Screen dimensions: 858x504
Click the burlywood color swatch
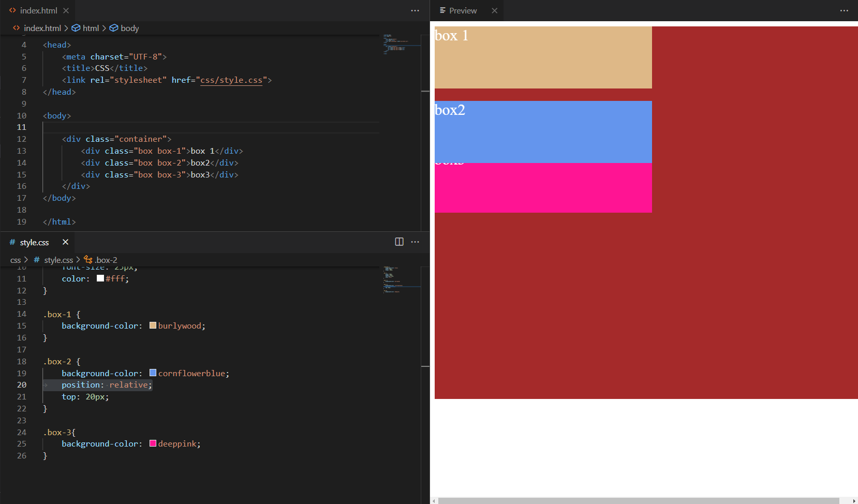pyautogui.click(x=153, y=325)
